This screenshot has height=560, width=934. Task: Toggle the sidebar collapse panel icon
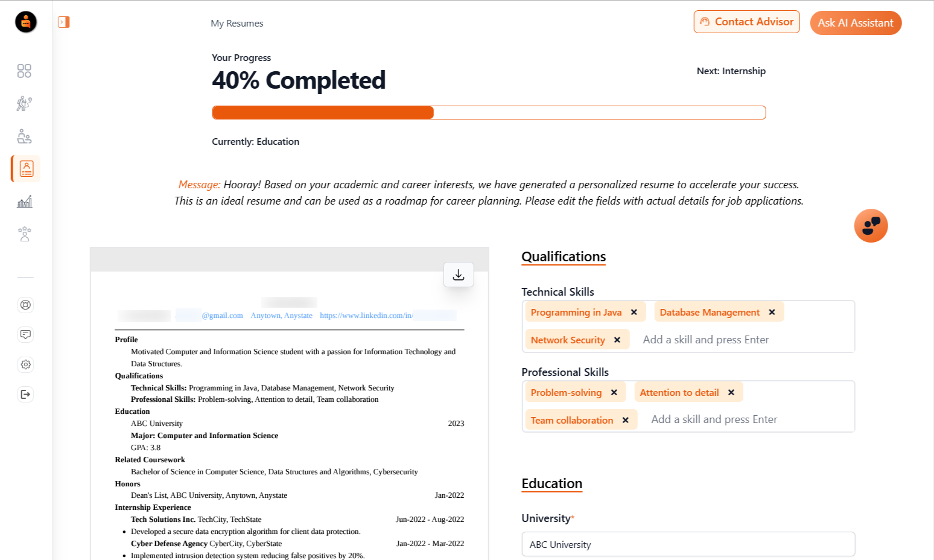64,22
